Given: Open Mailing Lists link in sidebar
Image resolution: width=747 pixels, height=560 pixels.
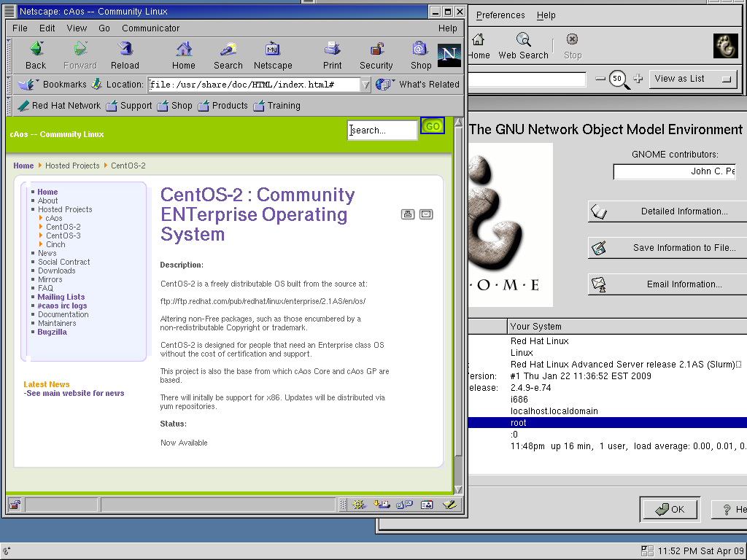Looking at the screenshot, I should [61, 297].
